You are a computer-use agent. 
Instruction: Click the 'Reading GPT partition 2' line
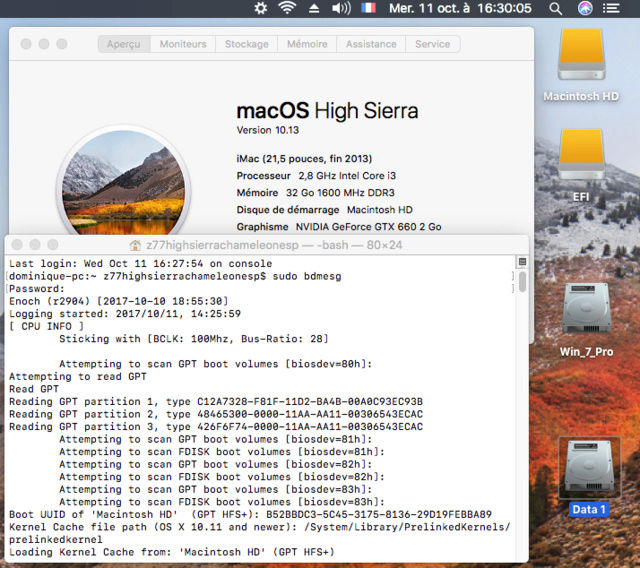216,414
